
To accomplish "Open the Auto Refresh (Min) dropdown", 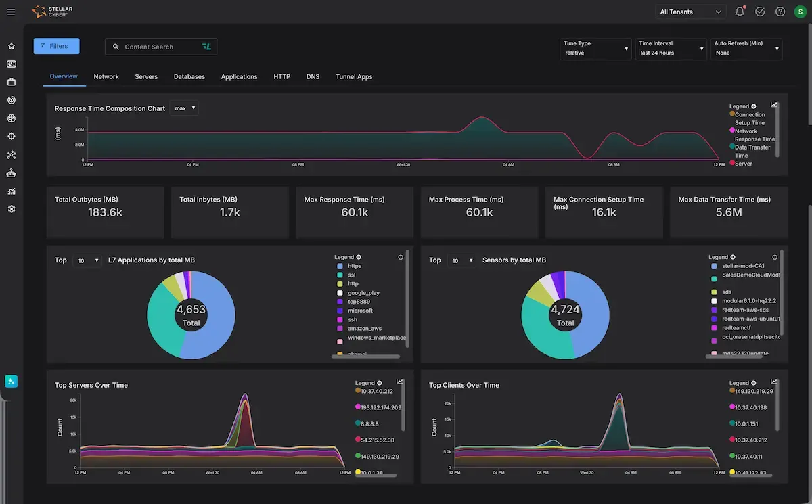I will click(746, 48).
